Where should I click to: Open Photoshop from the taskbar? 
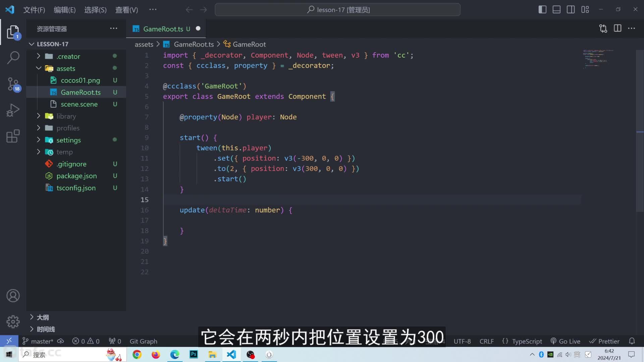click(x=194, y=354)
